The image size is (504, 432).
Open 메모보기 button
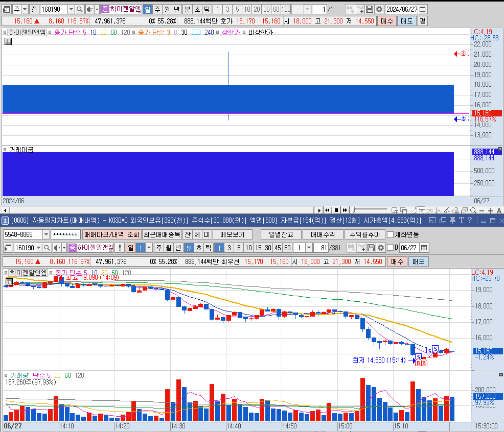tap(233, 235)
